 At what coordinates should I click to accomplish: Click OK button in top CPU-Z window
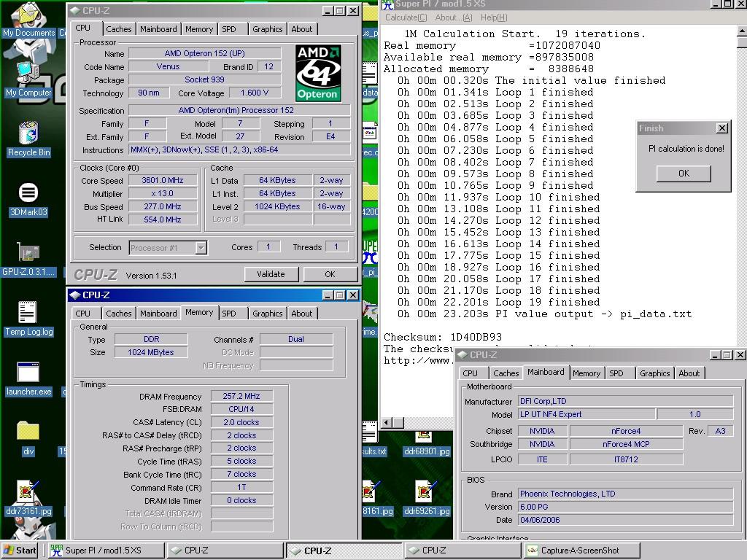point(330,274)
